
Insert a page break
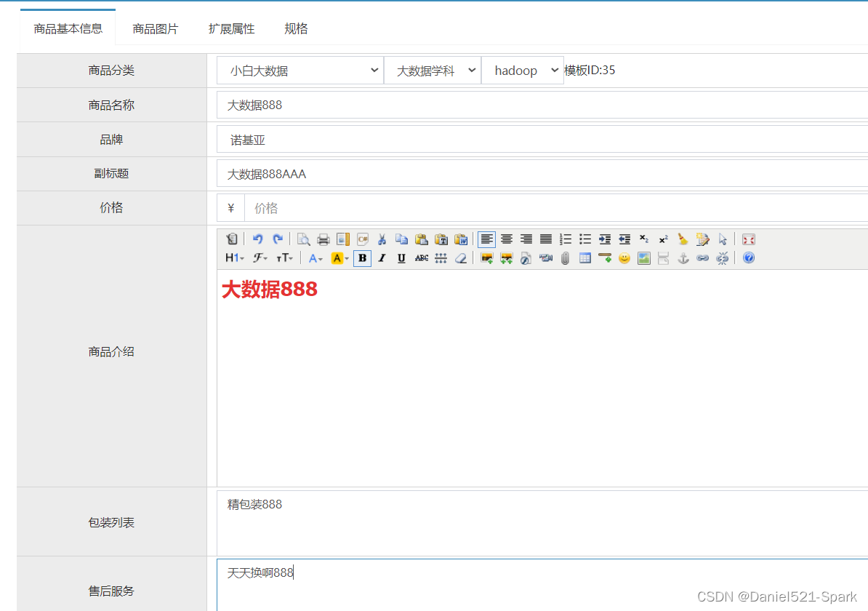[663, 257]
